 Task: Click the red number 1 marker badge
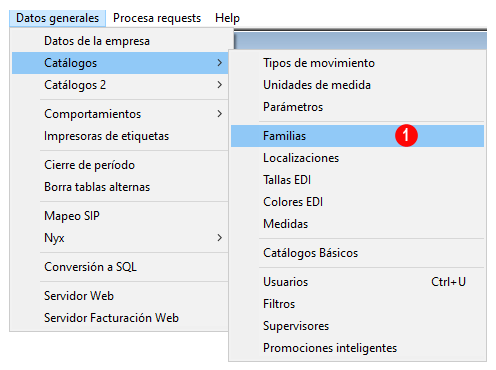click(406, 136)
